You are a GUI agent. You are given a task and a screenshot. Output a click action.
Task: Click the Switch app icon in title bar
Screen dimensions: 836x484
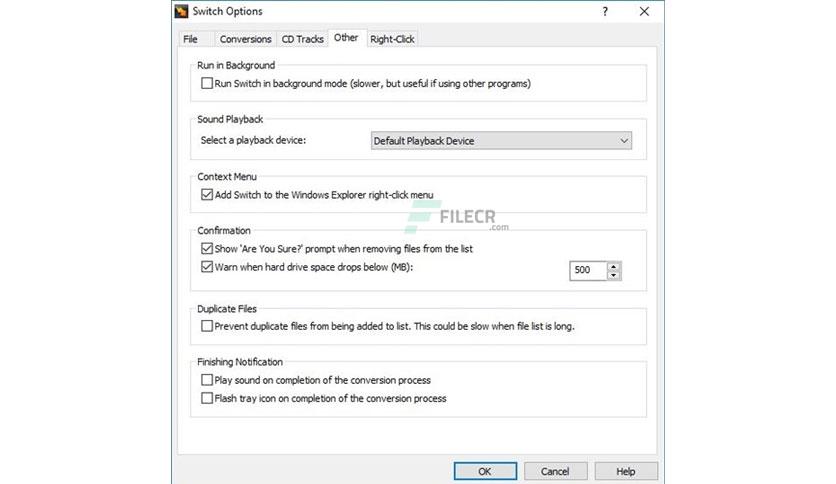point(182,11)
